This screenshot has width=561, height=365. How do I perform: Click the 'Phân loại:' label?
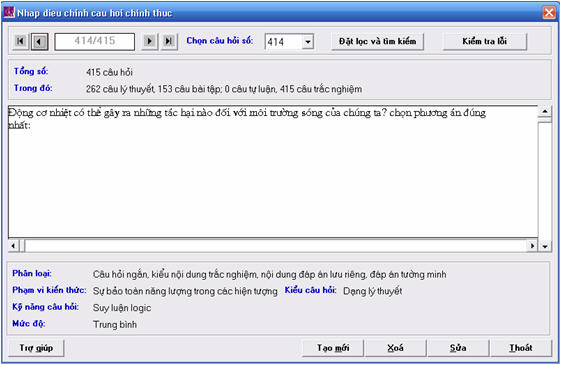32,273
